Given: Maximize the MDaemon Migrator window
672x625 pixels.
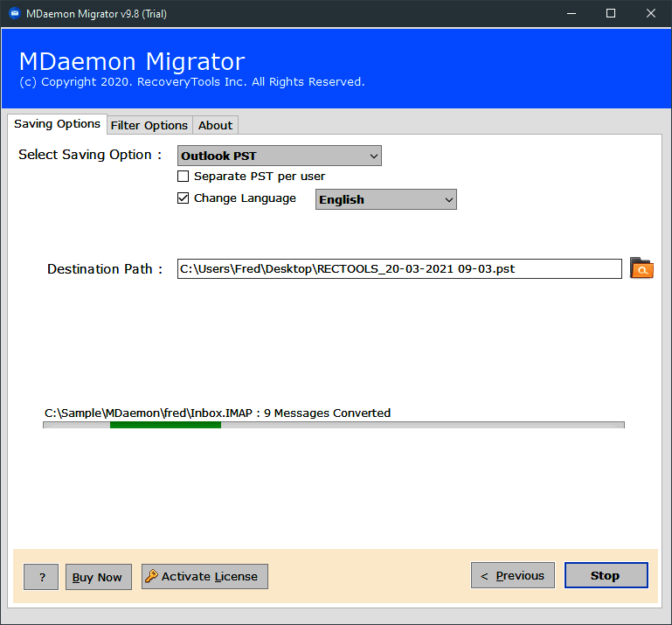Looking at the screenshot, I should tap(611, 13).
